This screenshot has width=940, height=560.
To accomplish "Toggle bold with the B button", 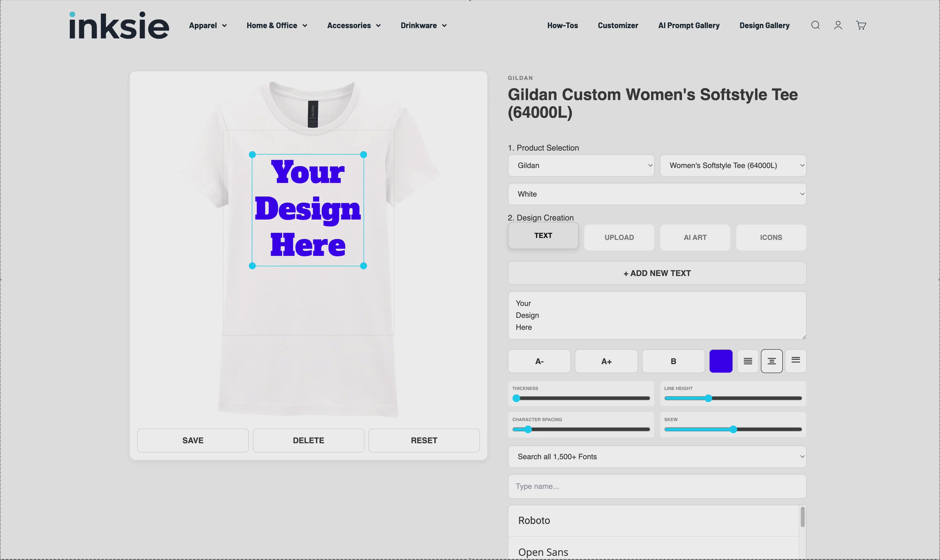I will coord(673,361).
